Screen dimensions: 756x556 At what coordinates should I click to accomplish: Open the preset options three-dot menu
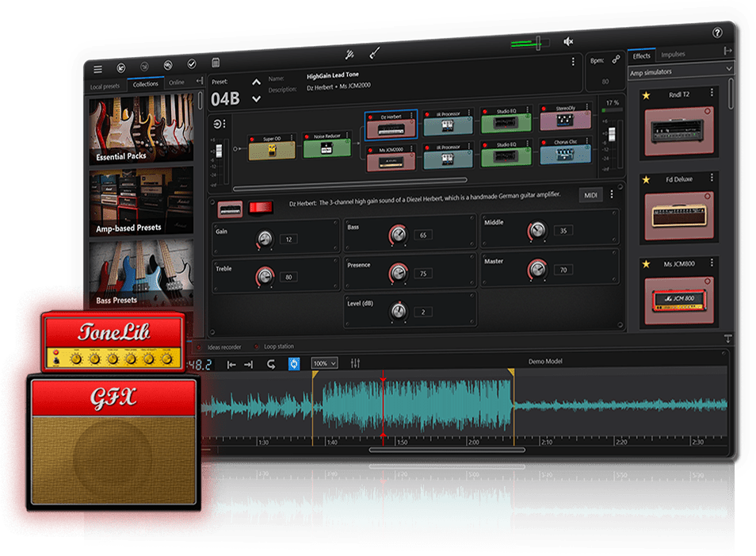[573, 62]
